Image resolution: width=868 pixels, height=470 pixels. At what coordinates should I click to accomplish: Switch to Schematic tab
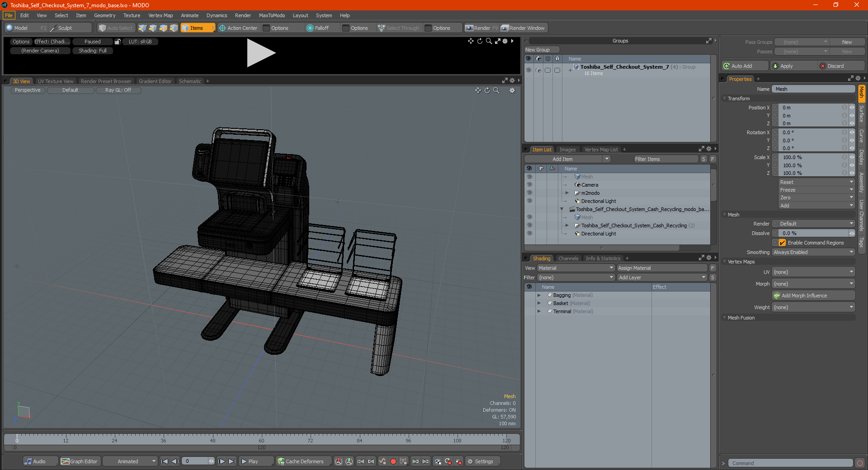190,81
